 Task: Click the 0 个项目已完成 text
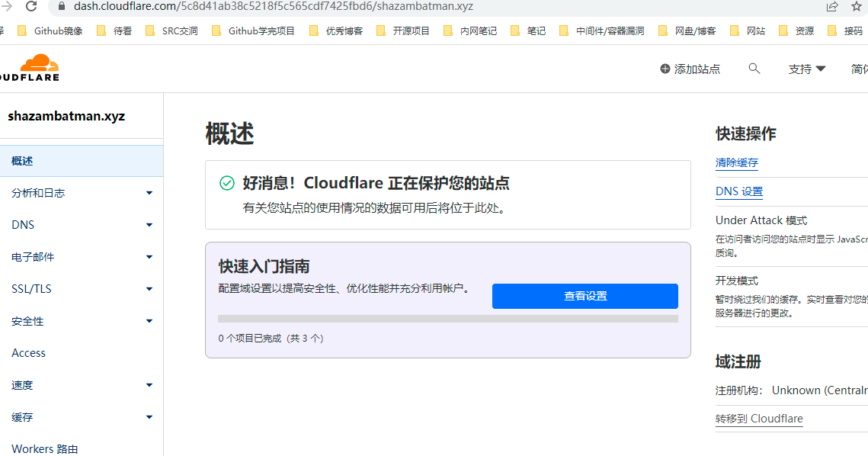click(271, 338)
